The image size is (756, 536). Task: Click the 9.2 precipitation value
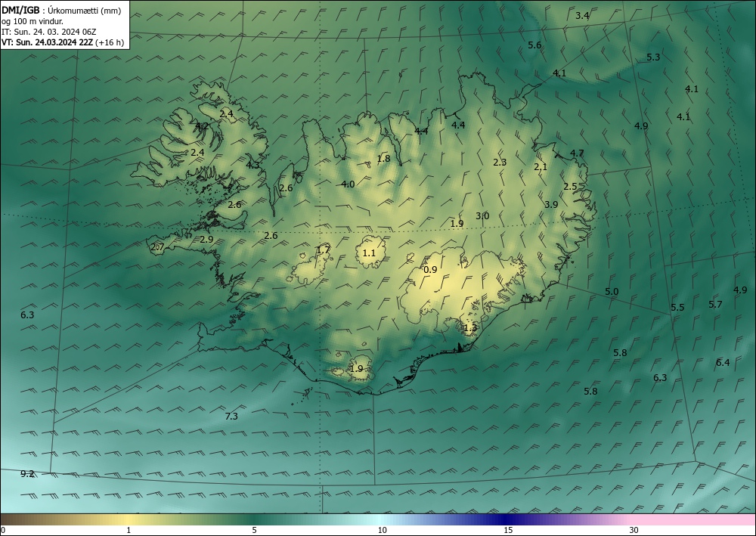pos(27,474)
